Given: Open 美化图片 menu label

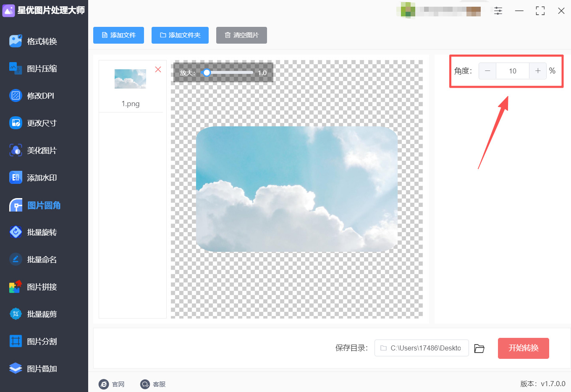Looking at the screenshot, I should pyautogui.click(x=42, y=150).
